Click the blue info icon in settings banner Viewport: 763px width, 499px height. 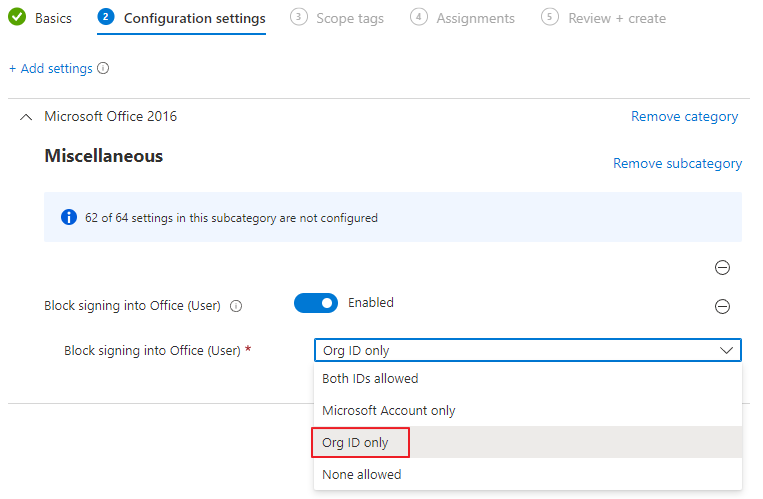pos(69,217)
